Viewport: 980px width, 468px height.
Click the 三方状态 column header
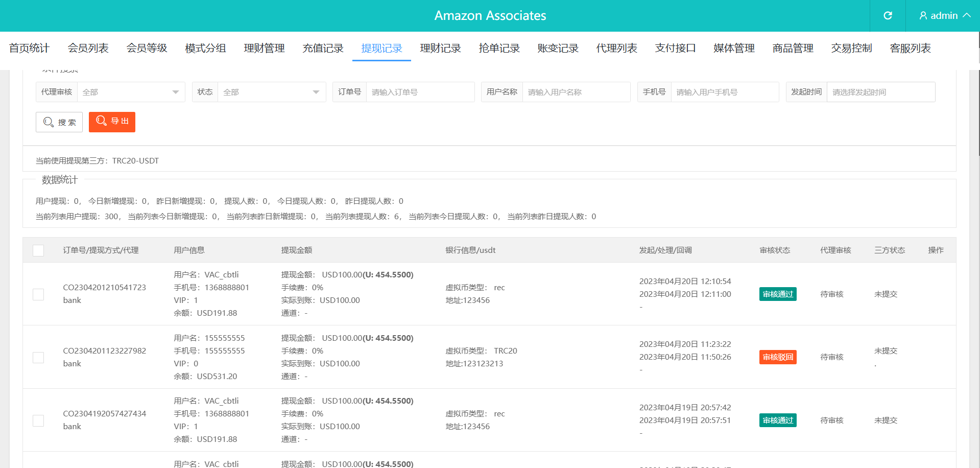pyautogui.click(x=890, y=250)
